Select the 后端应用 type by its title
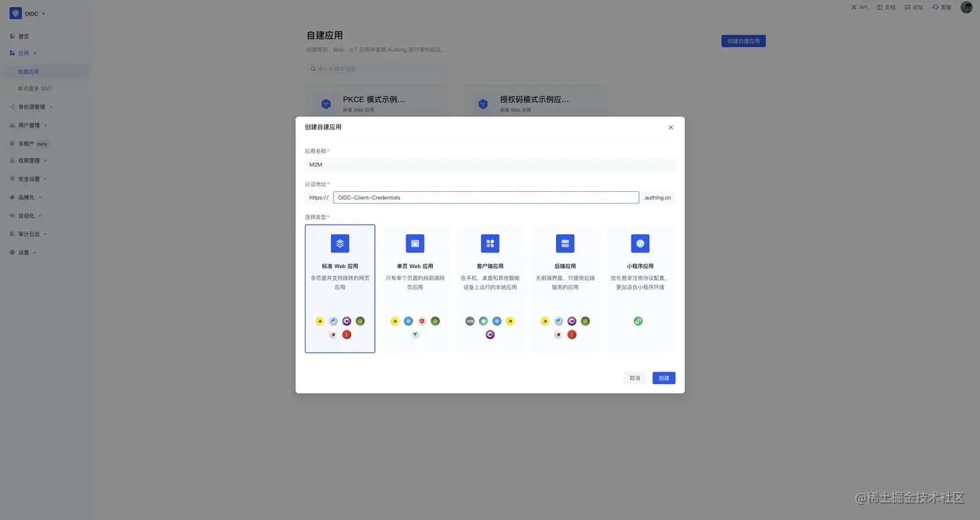This screenshot has height=520, width=980. [x=565, y=266]
